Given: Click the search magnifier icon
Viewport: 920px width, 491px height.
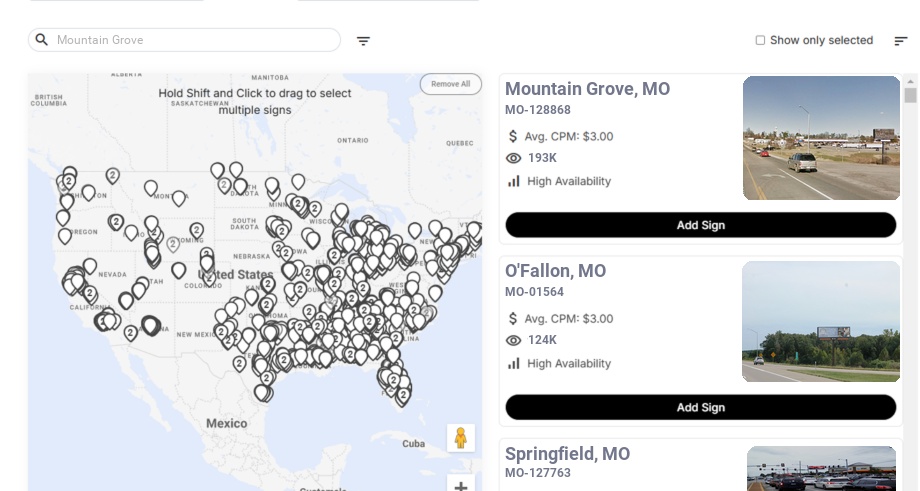Looking at the screenshot, I should point(42,40).
